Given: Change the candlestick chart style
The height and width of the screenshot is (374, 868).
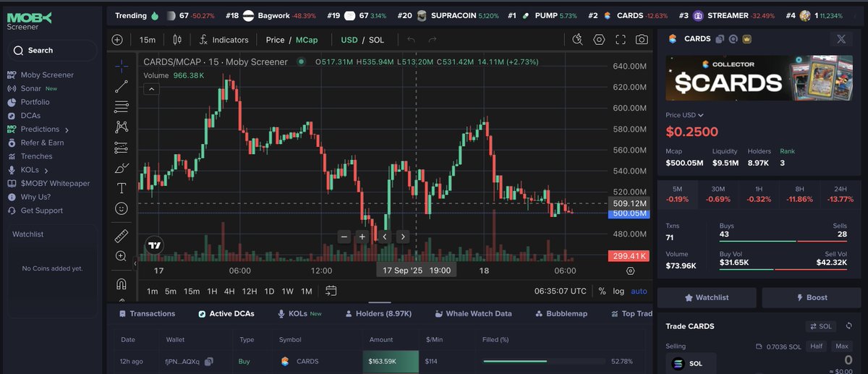Looking at the screenshot, I should tap(177, 40).
